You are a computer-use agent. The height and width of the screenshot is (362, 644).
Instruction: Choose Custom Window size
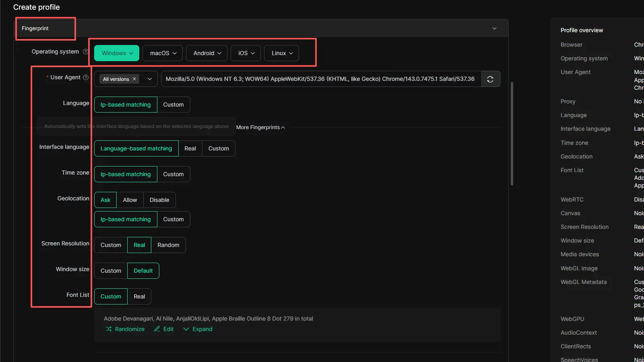[x=111, y=271]
